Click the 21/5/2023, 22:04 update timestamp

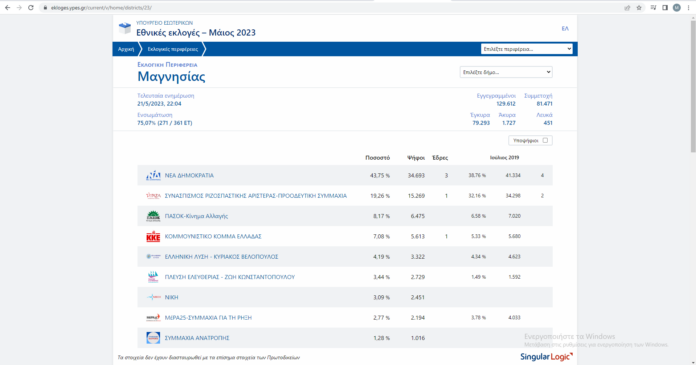pyautogui.click(x=159, y=104)
